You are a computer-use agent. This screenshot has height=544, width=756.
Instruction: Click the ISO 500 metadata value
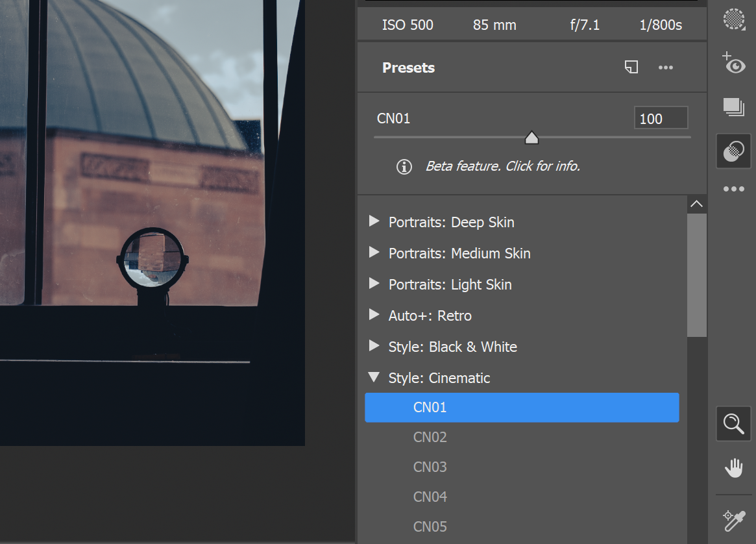click(x=408, y=25)
